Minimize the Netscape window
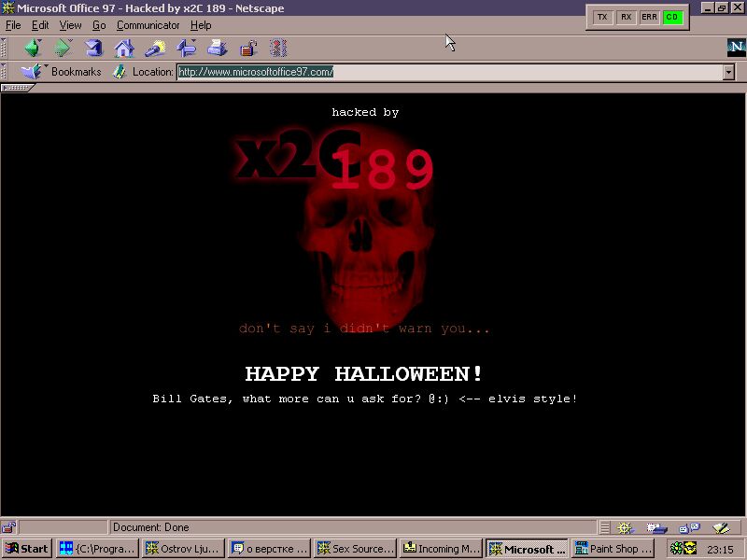747x560 pixels. (709, 7)
